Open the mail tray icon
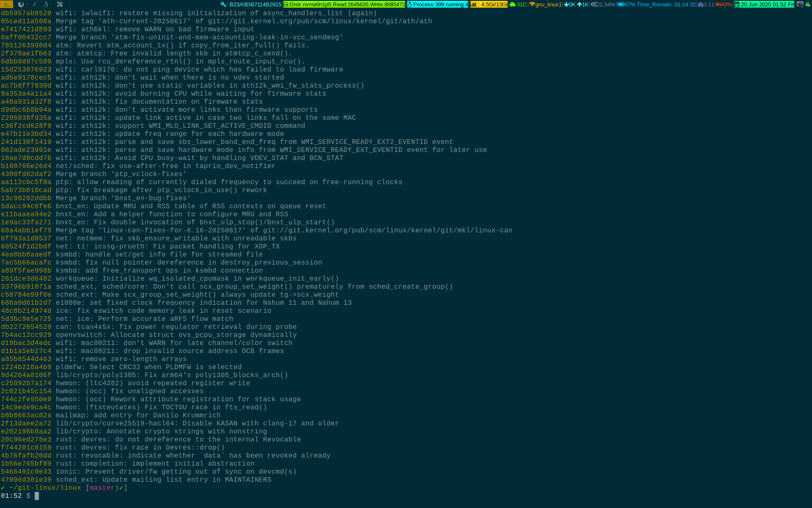This screenshot has height=508, width=812. tap(800, 4)
